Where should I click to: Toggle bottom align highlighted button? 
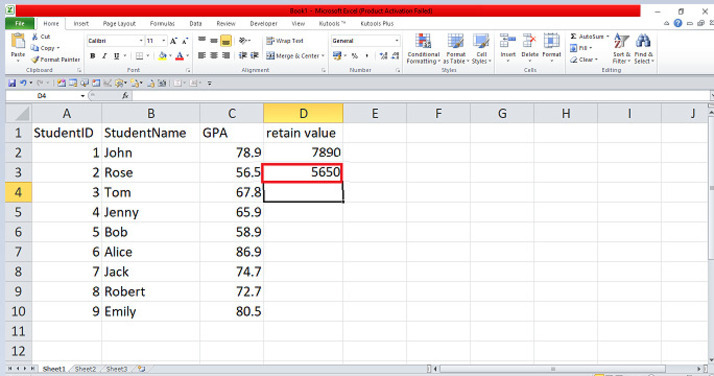tap(226, 41)
